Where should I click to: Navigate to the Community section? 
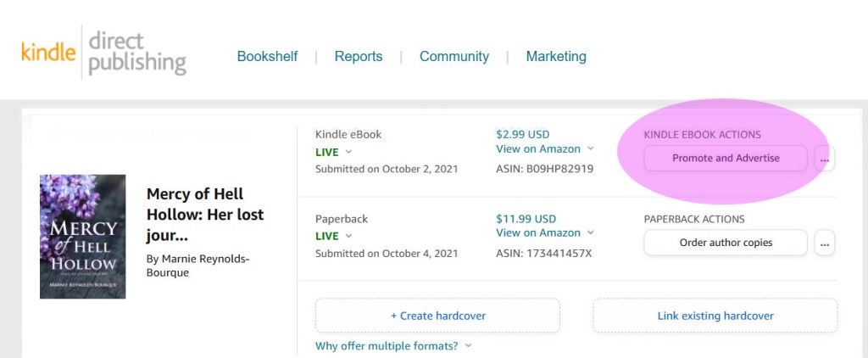[453, 57]
